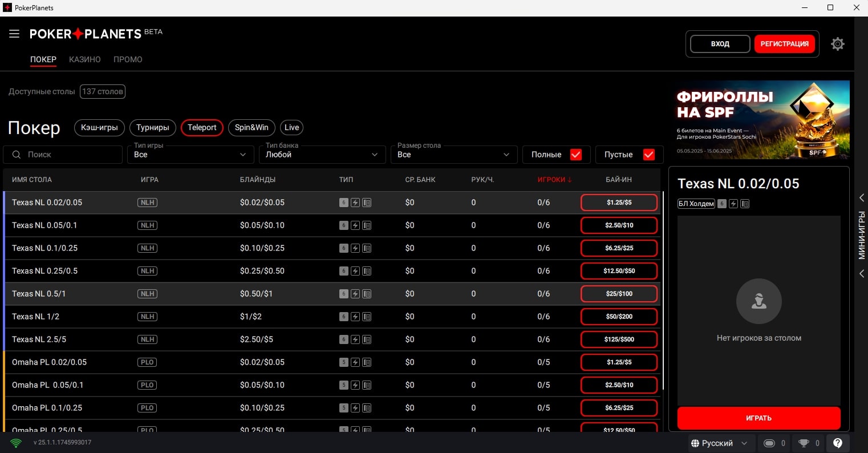Click the Вход login button
The width and height of the screenshot is (868, 453).
coord(720,44)
